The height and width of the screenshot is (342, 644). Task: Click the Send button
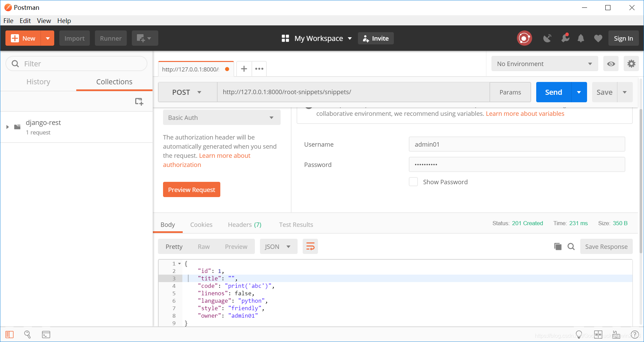point(554,92)
